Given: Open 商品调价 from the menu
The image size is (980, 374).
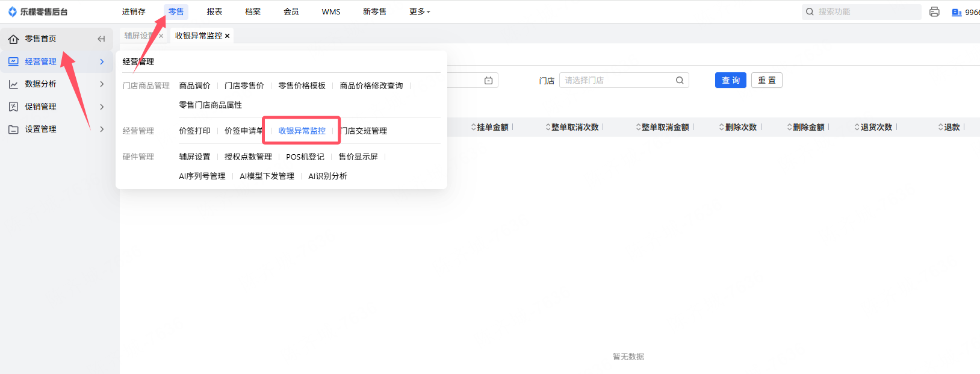Looking at the screenshot, I should point(194,86).
